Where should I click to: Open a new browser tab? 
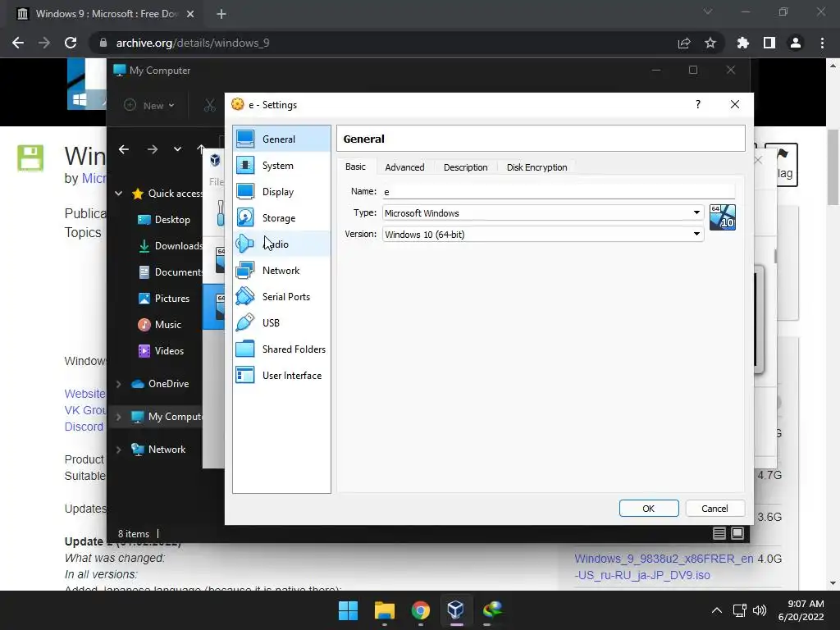point(221,14)
